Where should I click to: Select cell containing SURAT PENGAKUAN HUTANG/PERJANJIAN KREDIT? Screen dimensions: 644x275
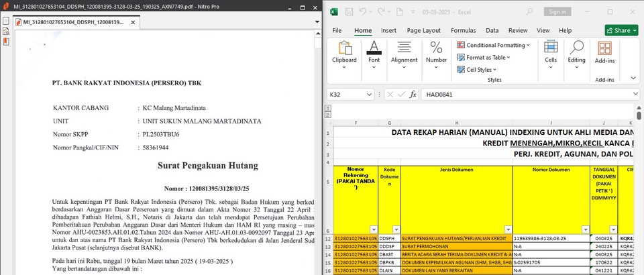[457, 238]
